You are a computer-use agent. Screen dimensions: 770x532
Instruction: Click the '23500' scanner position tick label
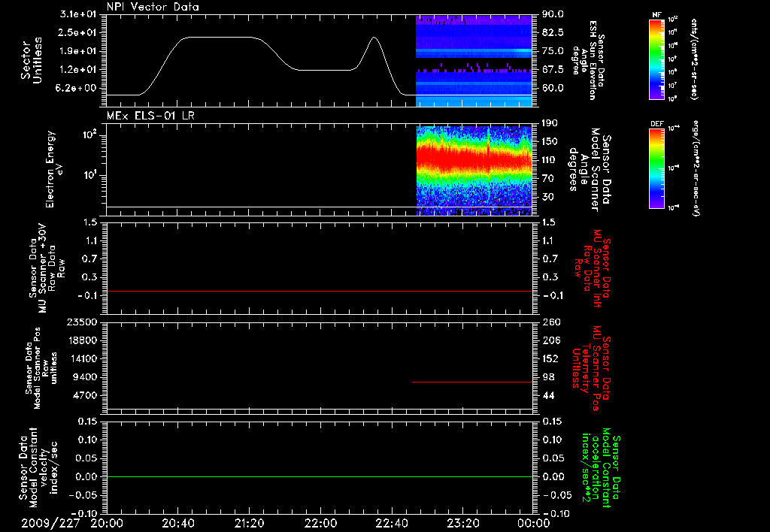point(82,322)
